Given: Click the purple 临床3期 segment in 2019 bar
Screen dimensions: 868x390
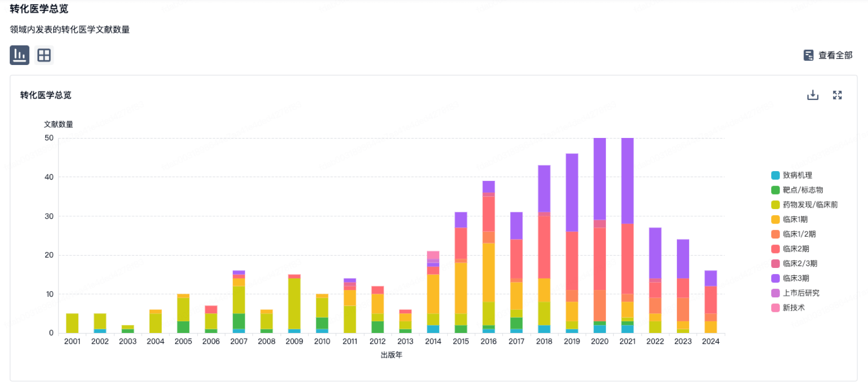Looking at the screenshot, I should tap(572, 192).
